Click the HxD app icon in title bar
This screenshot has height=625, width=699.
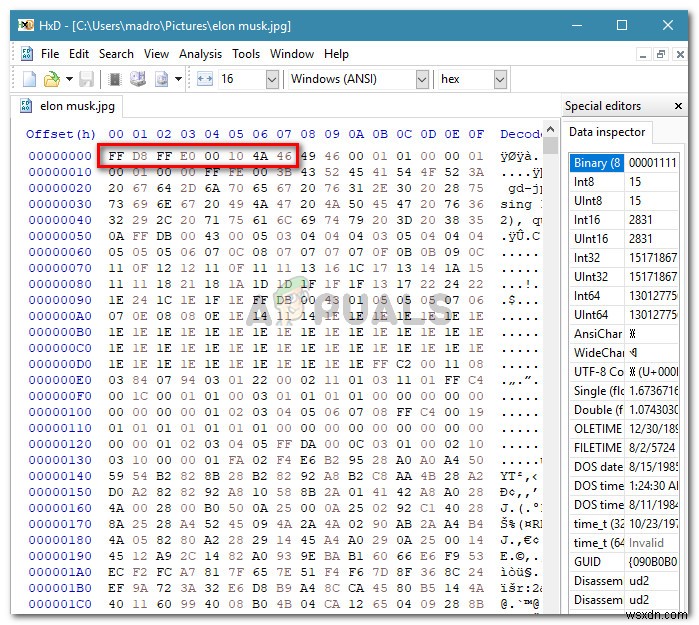[x=26, y=25]
